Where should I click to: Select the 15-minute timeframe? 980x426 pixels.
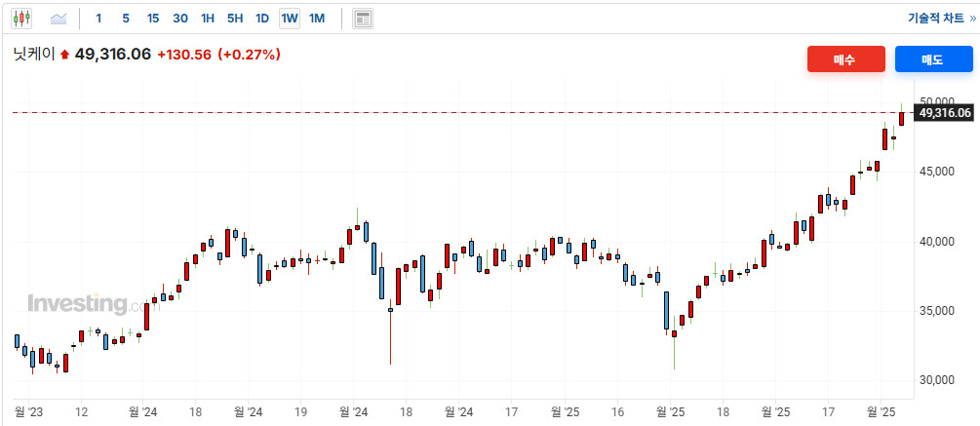pyautogui.click(x=153, y=19)
